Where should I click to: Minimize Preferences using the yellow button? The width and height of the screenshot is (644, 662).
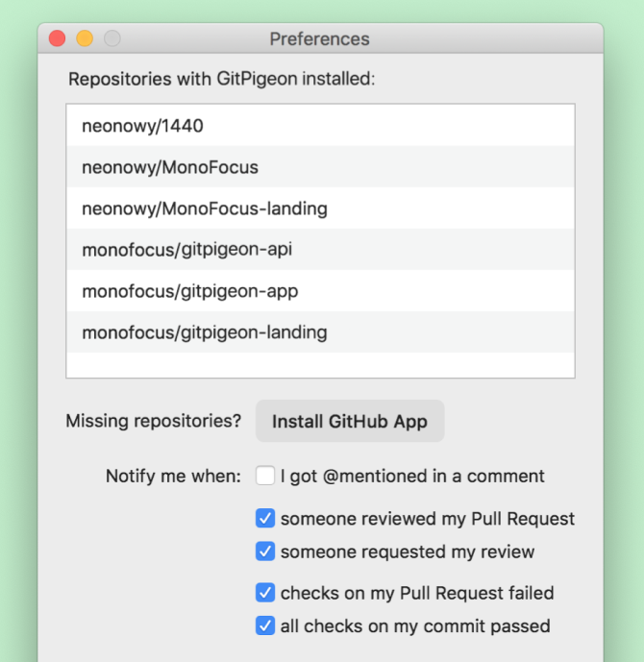(85, 38)
